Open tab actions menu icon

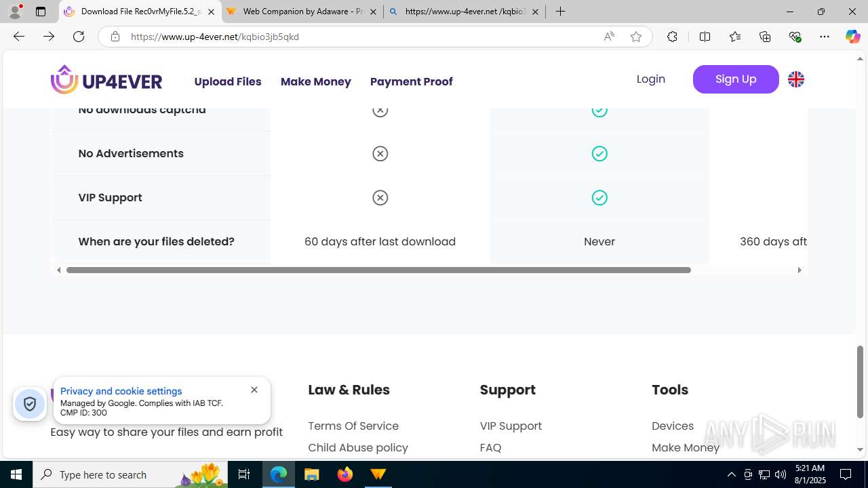pos(41,12)
